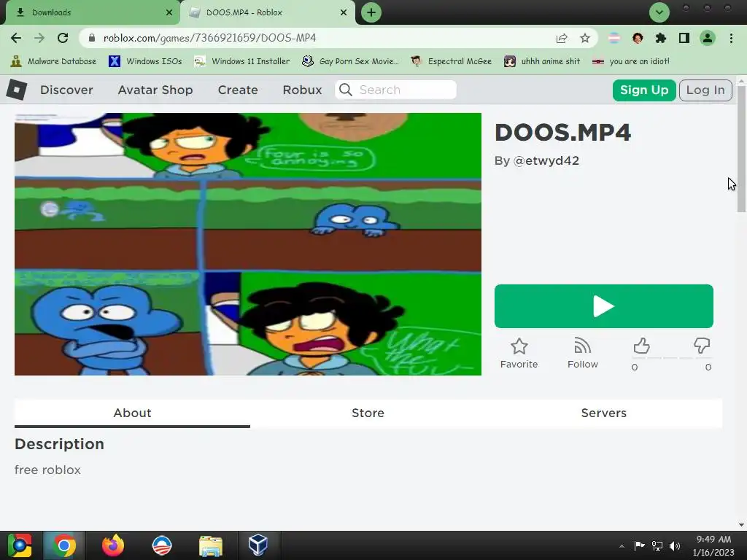
Task: Open the Extensions puzzle piece icon
Action: (661, 38)
